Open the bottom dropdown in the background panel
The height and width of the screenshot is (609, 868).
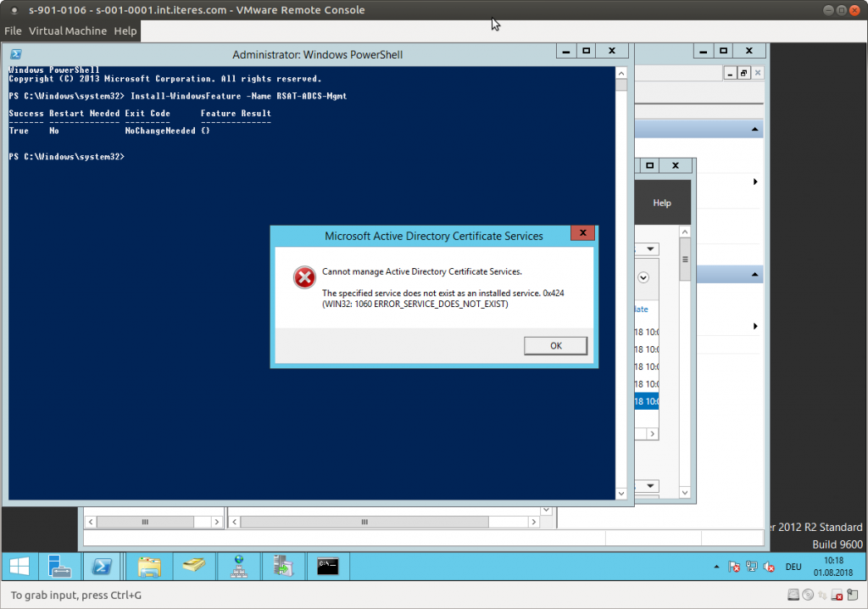(x=650, y=486)
